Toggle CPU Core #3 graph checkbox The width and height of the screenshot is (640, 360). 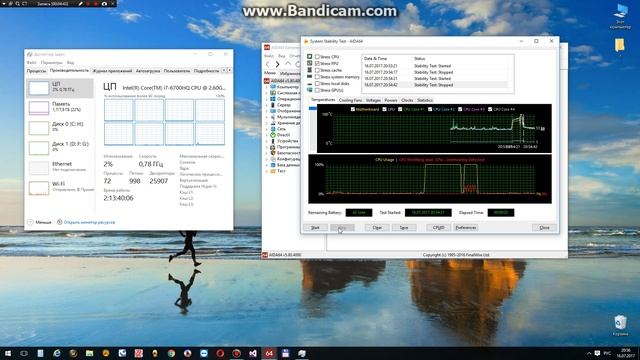pos(460,109)
